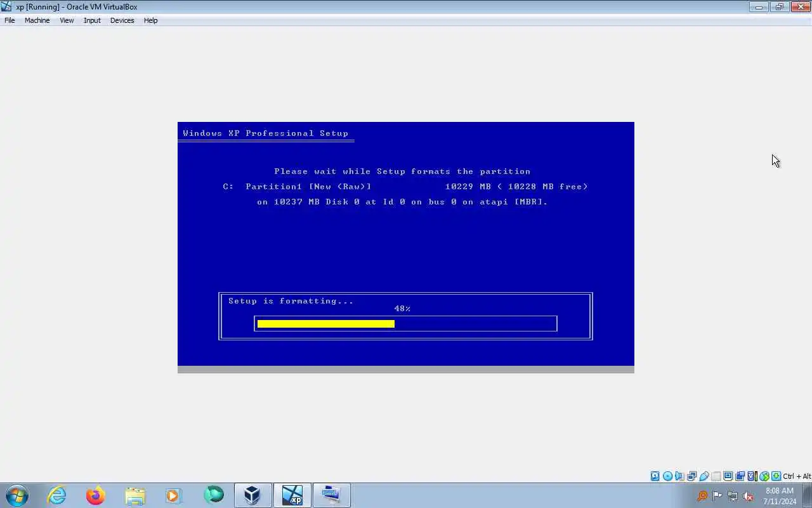
Task: Open the network tray icon
Action: [x=733, y=496]
